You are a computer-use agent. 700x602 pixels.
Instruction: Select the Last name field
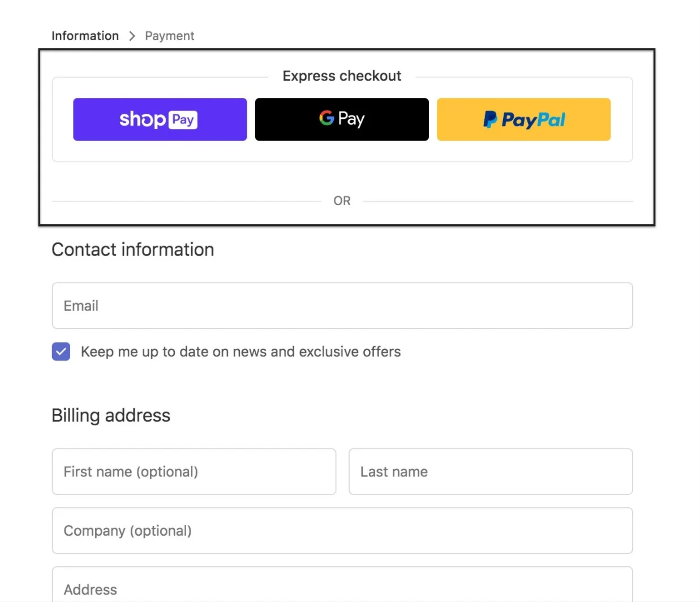coord(490,472)
